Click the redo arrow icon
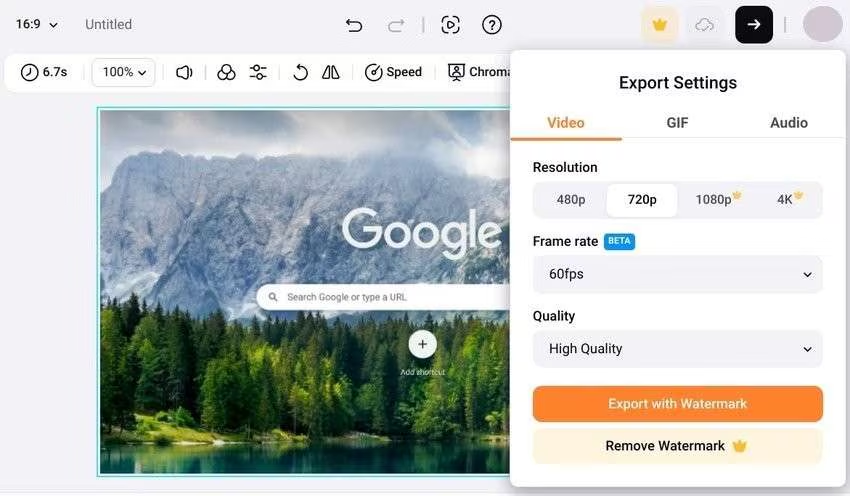Screen dimensions: 850x496 tap(396, 25)
